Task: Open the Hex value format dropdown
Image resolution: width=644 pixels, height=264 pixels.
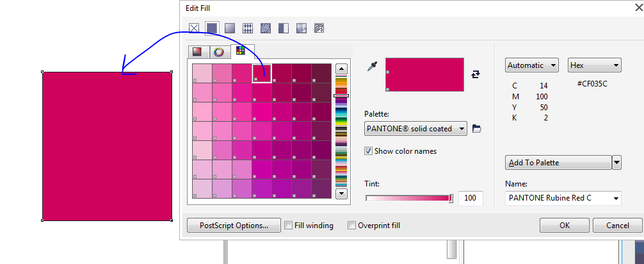Action: pyautogui.click(x=594, y=65)
